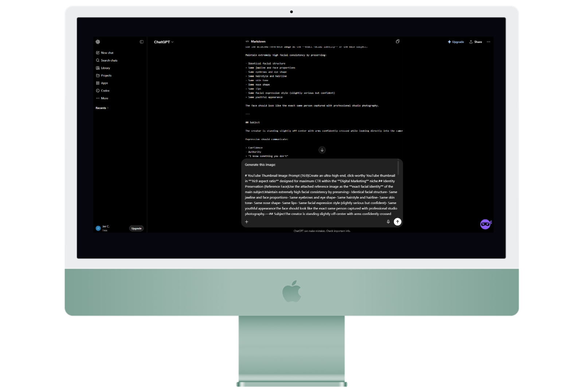Click inside the message composer text
This screenshot has height=392, width=583.
(x=321, y=189)
